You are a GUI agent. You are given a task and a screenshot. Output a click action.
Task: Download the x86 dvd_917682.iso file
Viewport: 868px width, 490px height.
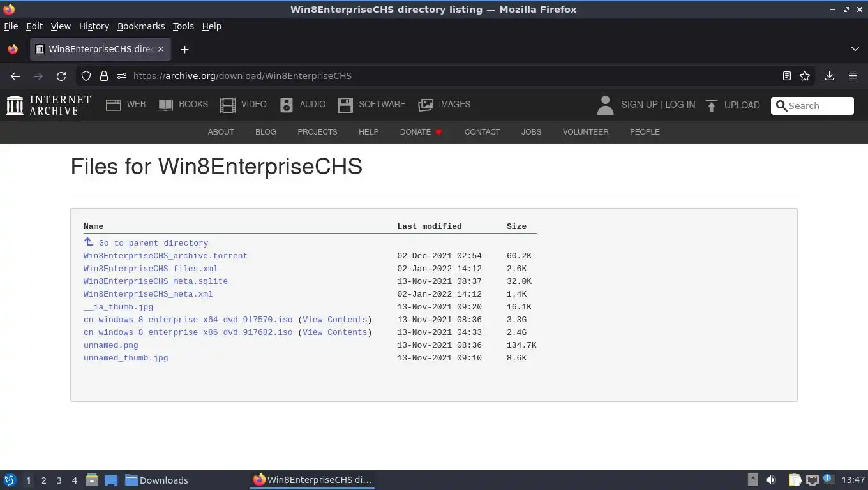point(188,332)
